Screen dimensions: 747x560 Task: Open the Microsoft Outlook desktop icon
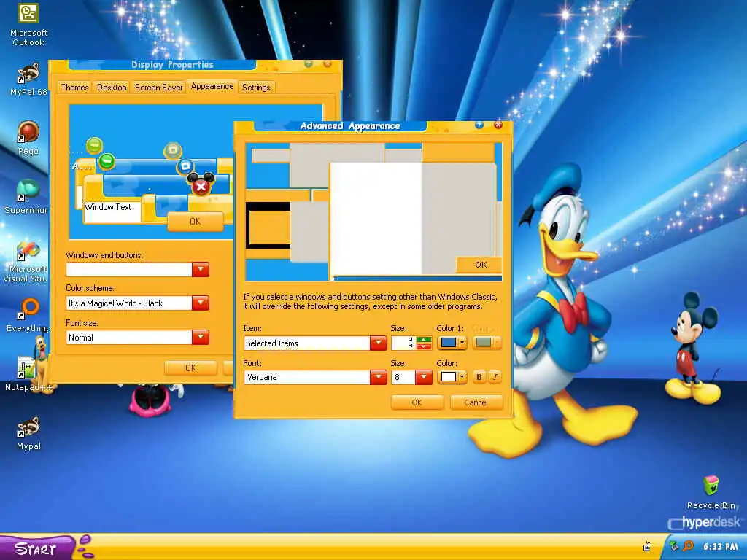click(x=28, y=24)
